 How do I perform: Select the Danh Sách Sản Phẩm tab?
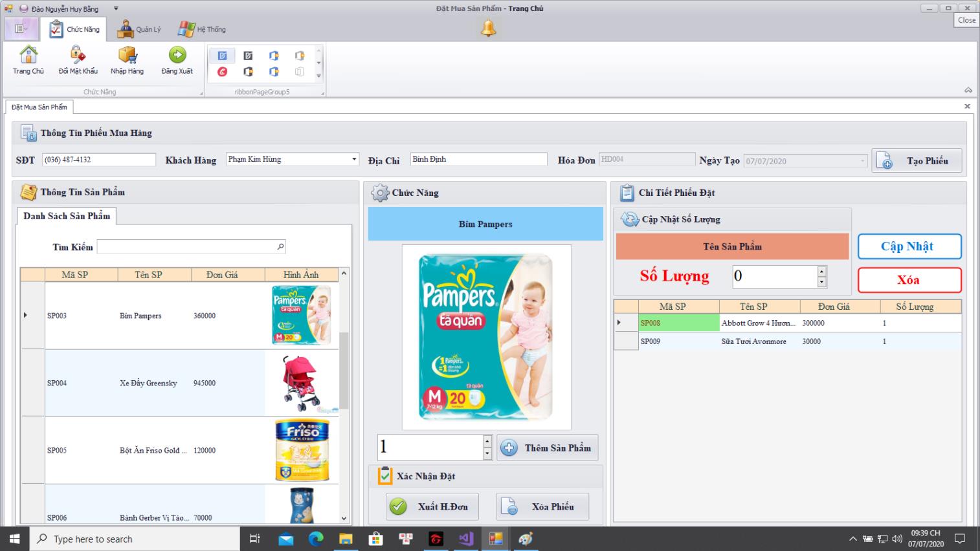click(x=67, y=216)
